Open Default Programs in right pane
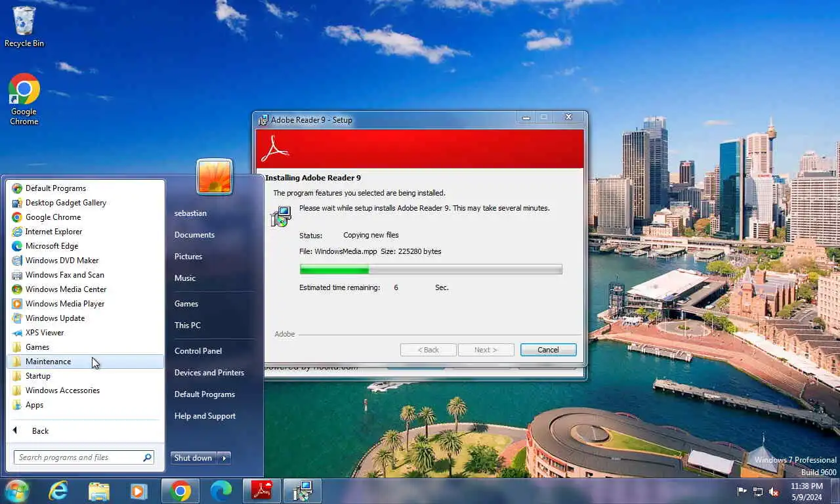Image resolution: width=840 pixels, height=504 pixels. click(205, 394)
